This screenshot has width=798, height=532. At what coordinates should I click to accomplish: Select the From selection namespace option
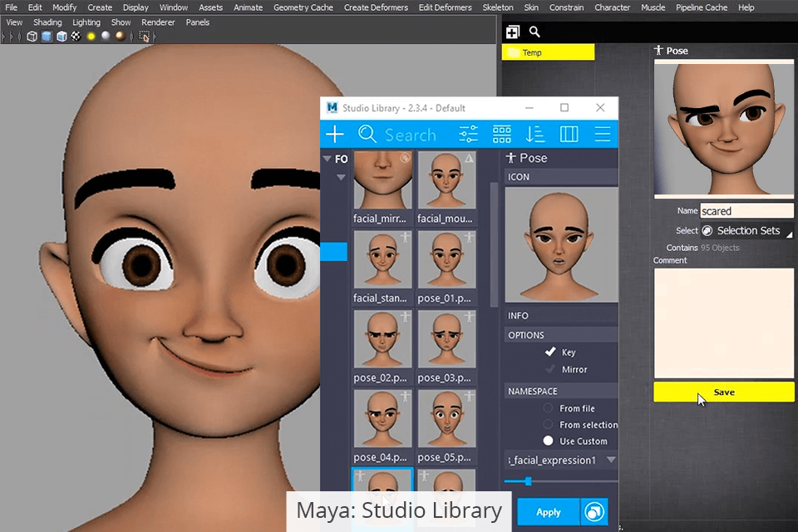pos(548,424)
